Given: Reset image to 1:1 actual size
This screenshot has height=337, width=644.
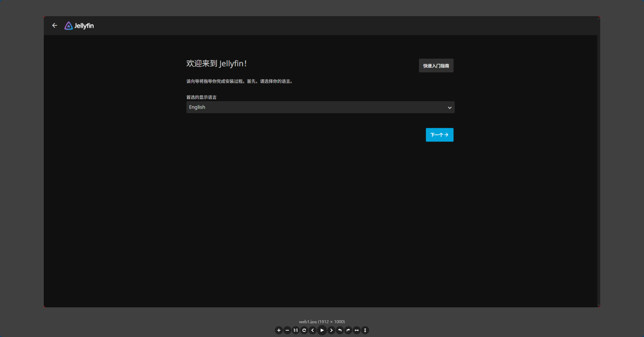Looking at the screenshot, I should coord(296,330).
